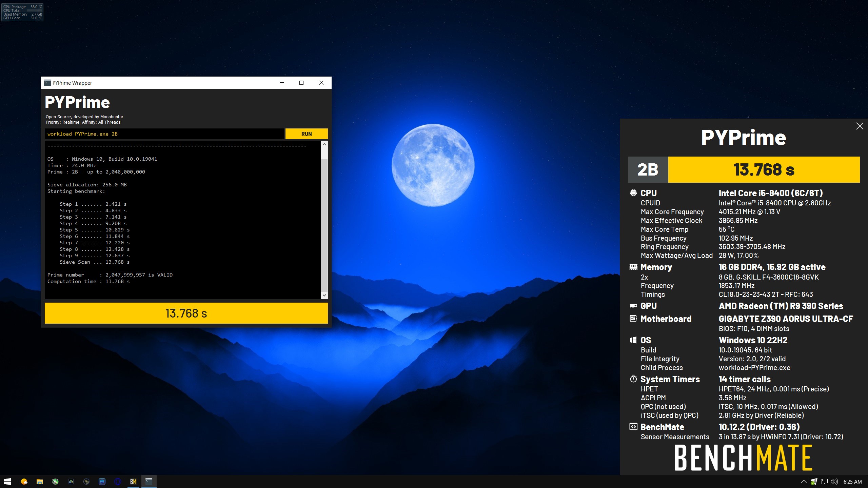Click the '4015.21 MHz @ 1.13 V' value
The width and height of the screenshot is (868, 488).
749,212
